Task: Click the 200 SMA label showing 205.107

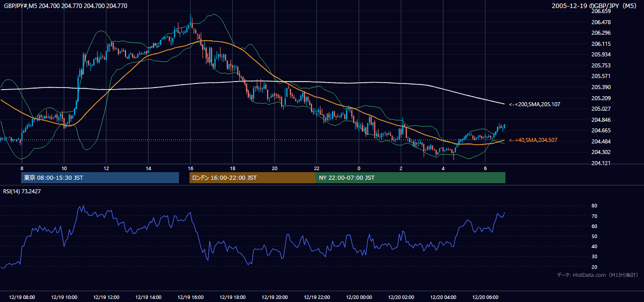Action: pyautogui.click(x=534, y=104)
